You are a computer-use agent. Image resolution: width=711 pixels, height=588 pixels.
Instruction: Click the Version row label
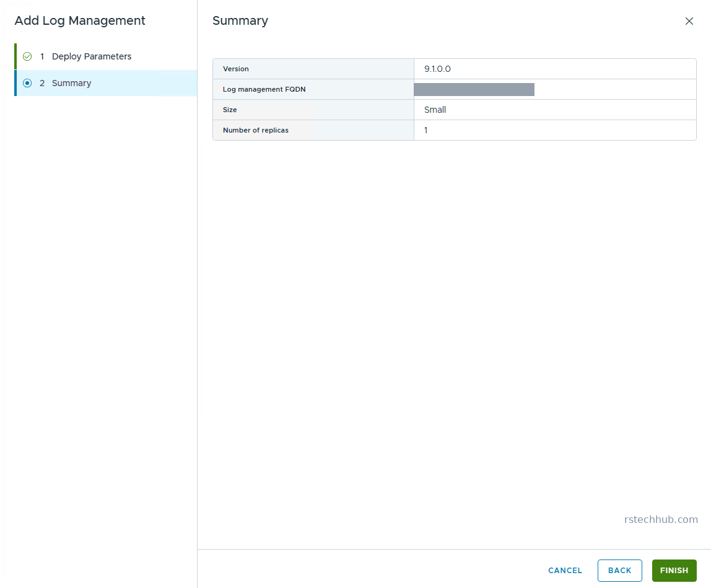pyautogui.click(x=236, y=69)
